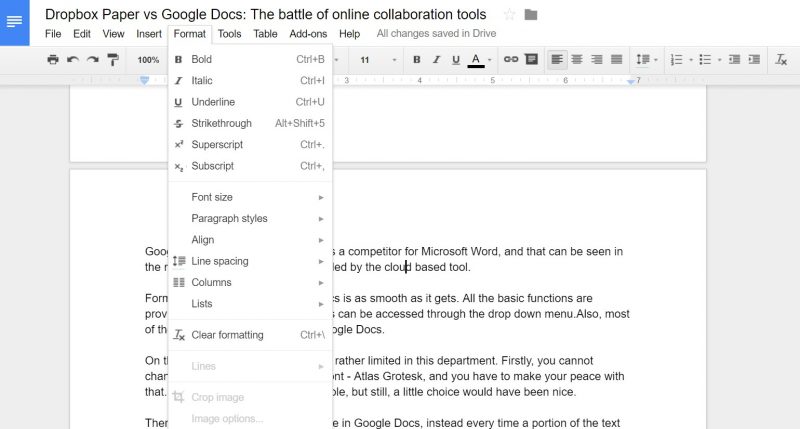This screenshot has height=429, width=800.
Task: Choose Superscript from the Format menu
Action: (250, 145)
